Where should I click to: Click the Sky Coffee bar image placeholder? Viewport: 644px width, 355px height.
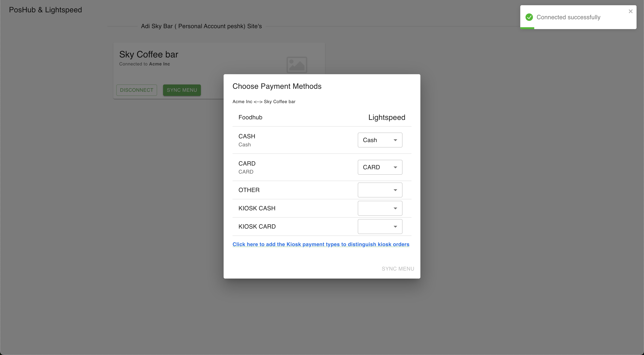click(x=297, y=65)
